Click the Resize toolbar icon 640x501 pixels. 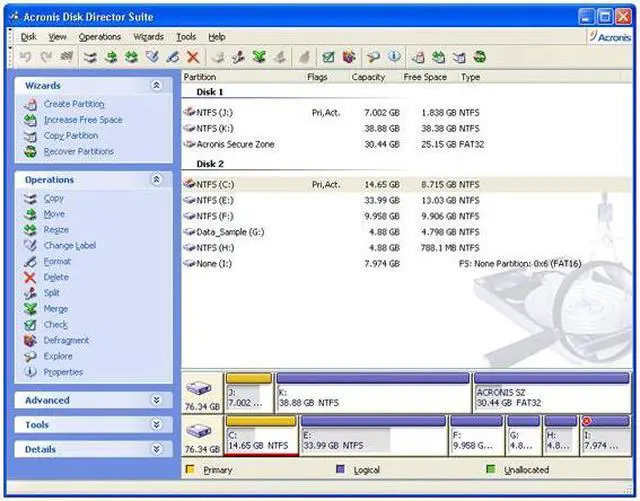[x=131, y=57]
